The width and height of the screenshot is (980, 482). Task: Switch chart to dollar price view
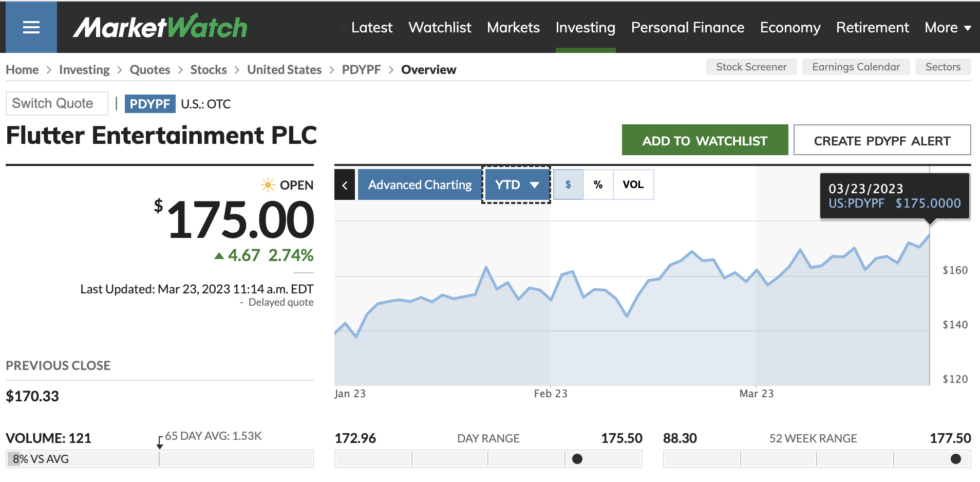coord(568,184)
